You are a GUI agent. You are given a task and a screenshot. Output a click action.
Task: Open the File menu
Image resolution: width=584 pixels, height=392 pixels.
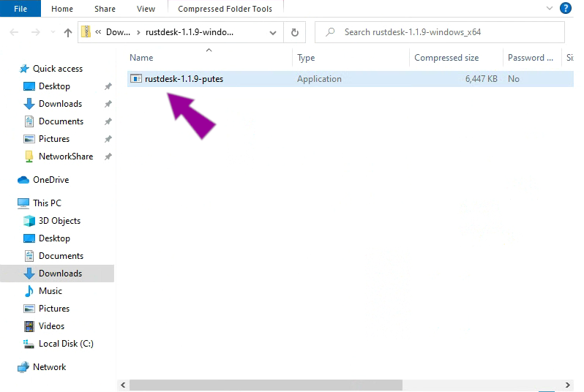pos(20,9)
